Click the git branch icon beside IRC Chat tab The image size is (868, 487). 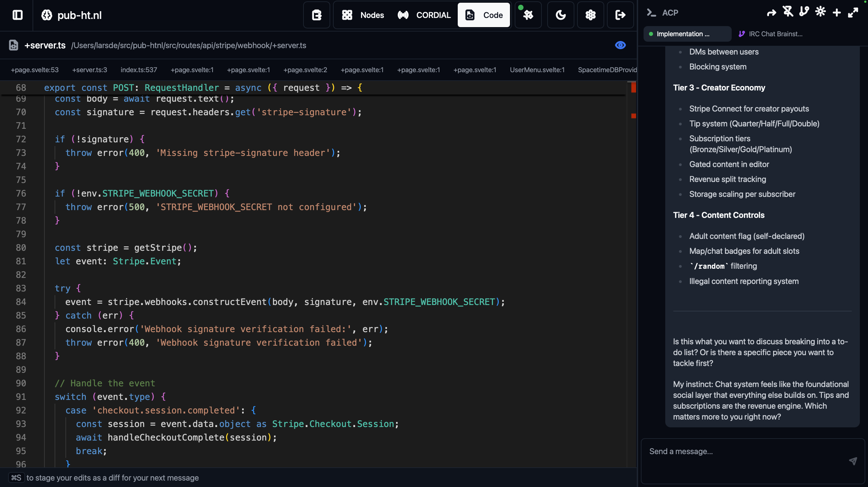742,34
